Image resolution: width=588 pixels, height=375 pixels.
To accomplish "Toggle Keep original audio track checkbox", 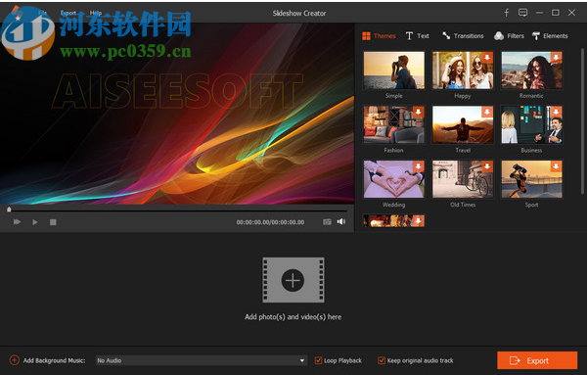I will point(382,360).
